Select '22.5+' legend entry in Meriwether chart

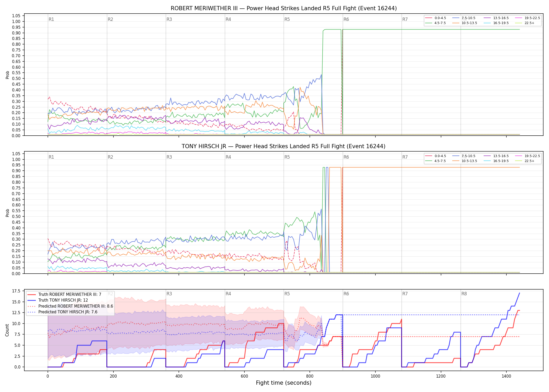coord(525,23)
